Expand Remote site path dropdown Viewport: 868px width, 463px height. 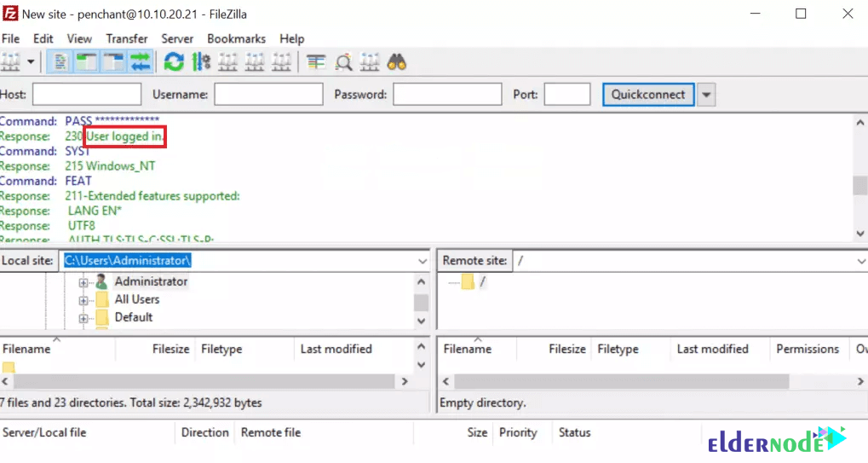click(861, 261)
